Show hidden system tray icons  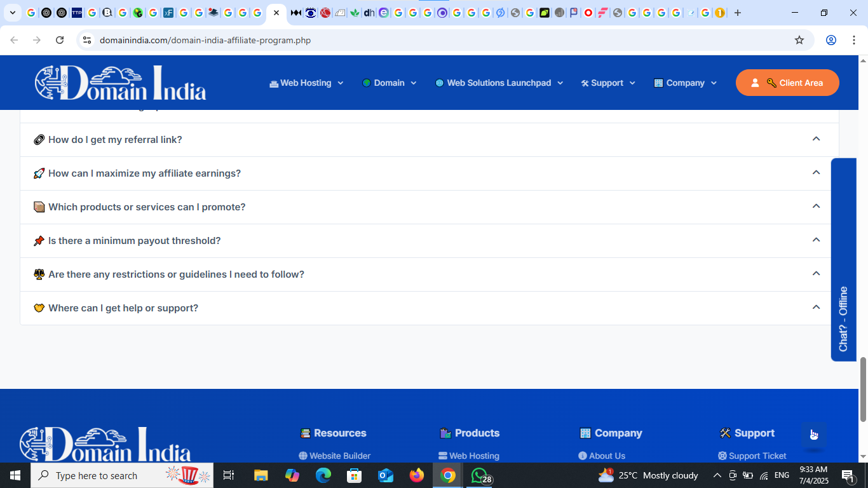[x=717, y=475]
